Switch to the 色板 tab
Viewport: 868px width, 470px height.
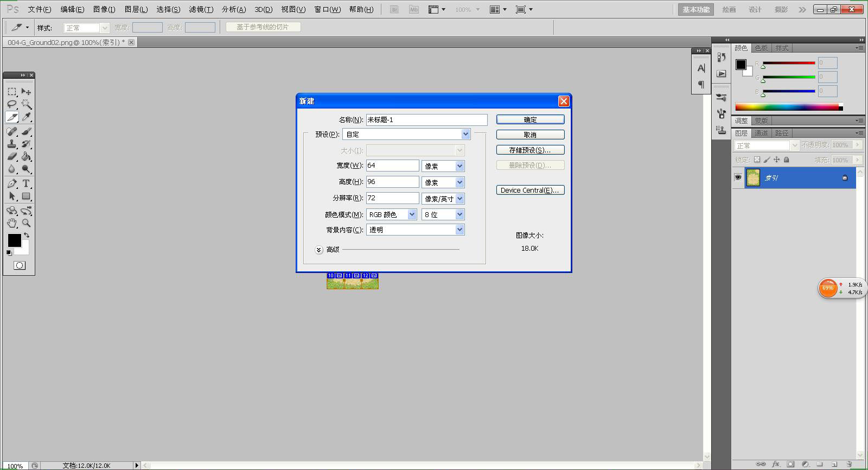tap(761, 48)
